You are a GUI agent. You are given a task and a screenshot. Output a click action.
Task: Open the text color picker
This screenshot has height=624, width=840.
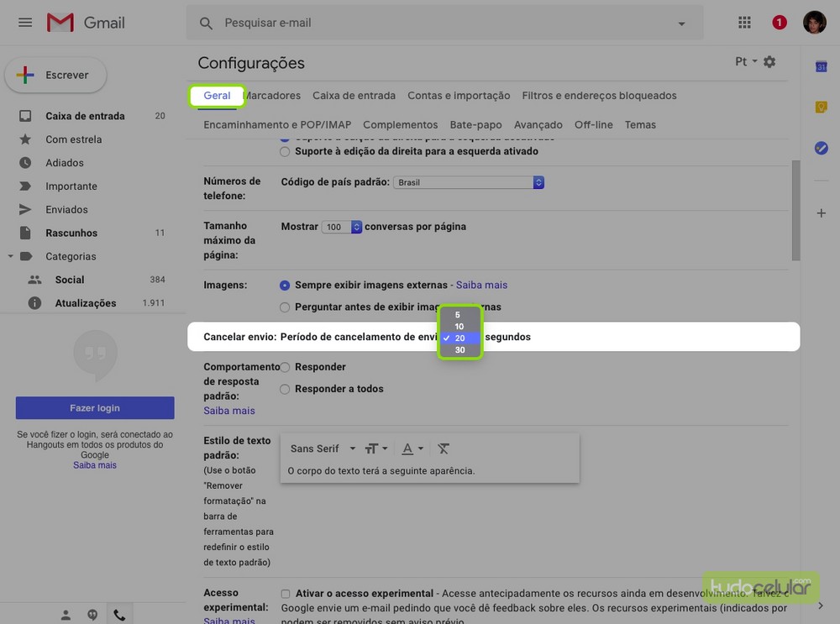pyautogui.click(x=412, y=449)
